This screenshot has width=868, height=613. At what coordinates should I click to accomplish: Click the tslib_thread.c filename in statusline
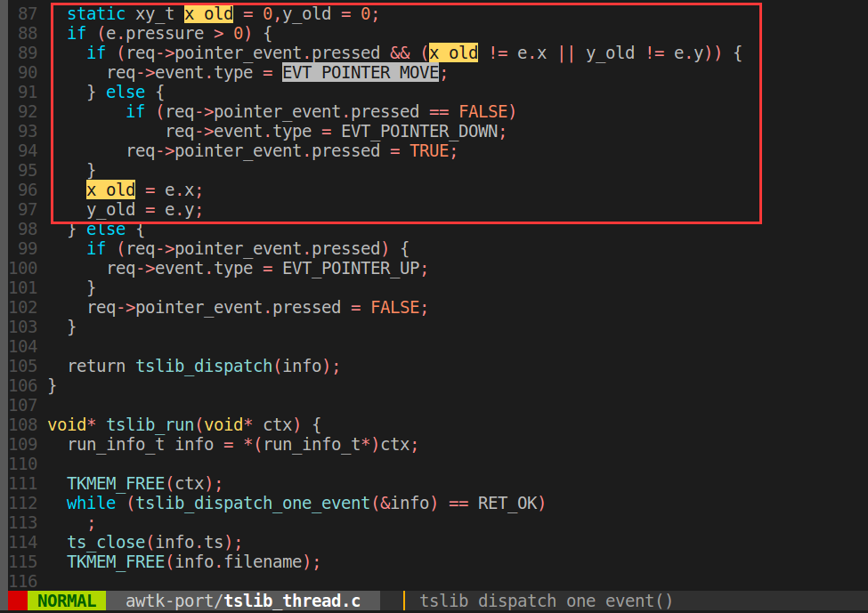(294, 601)
